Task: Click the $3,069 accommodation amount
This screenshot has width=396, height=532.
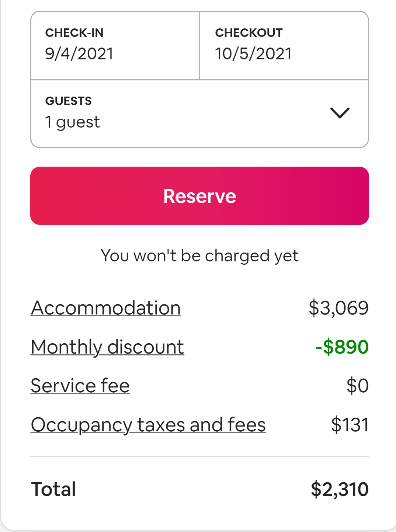Action: coord(338,308)
